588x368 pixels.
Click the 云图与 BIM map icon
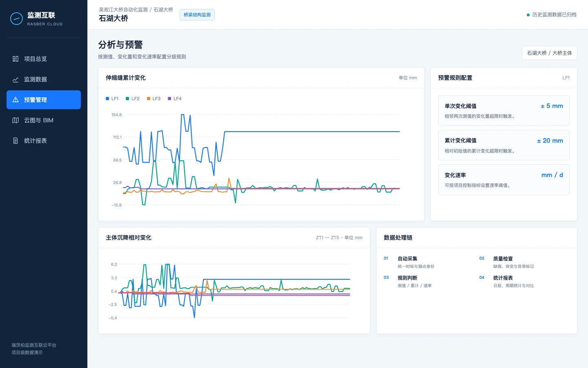pos(16,120)
